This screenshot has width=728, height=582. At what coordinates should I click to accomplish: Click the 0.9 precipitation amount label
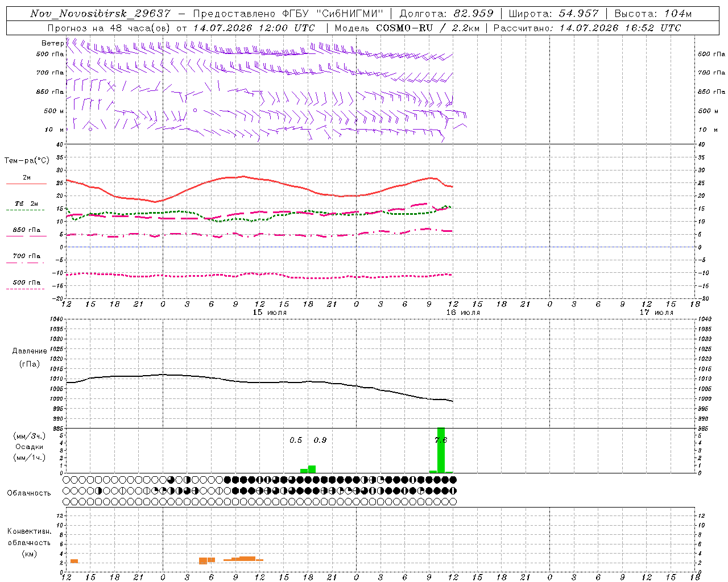[x=320, y=440]
